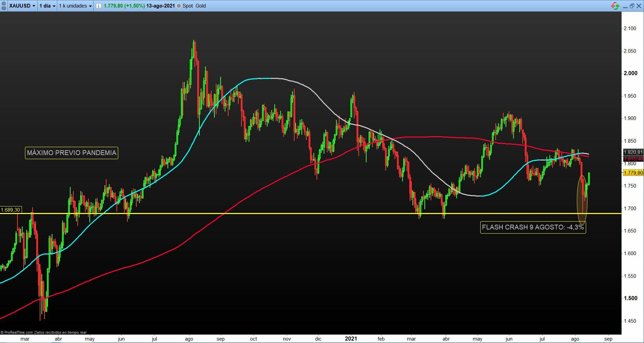Click the 1.500 level on price axis

tap(631, 298)
